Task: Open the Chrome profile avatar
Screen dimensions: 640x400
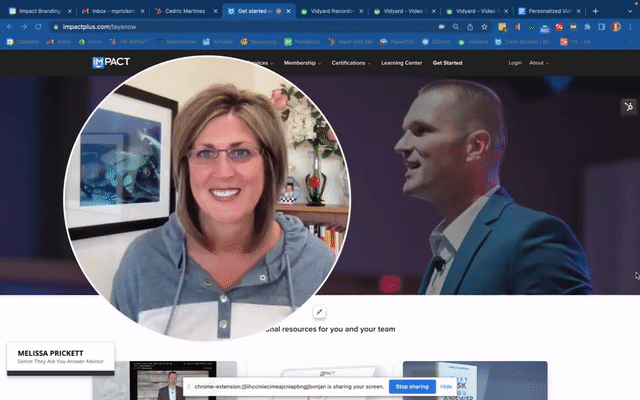Action: [x=616, y=27]
